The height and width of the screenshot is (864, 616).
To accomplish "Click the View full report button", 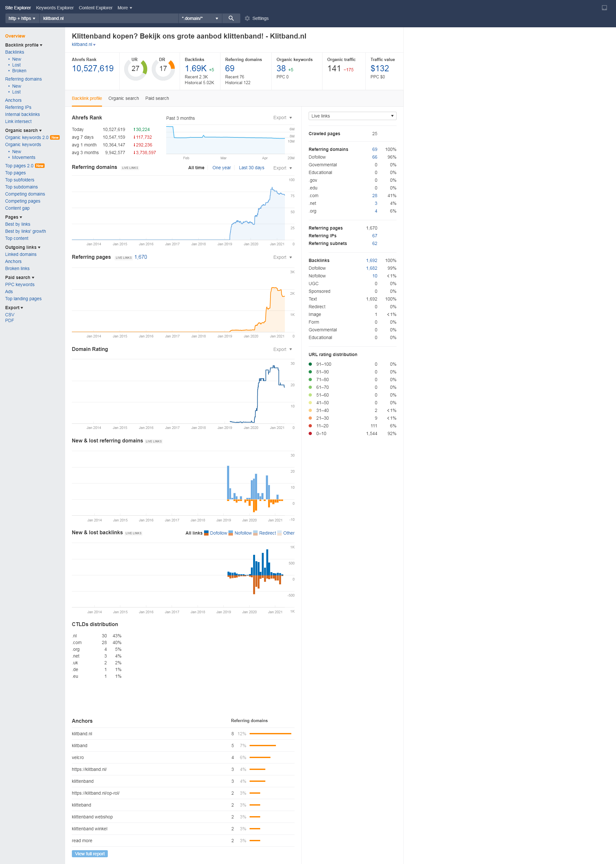I will pos(90,854).
